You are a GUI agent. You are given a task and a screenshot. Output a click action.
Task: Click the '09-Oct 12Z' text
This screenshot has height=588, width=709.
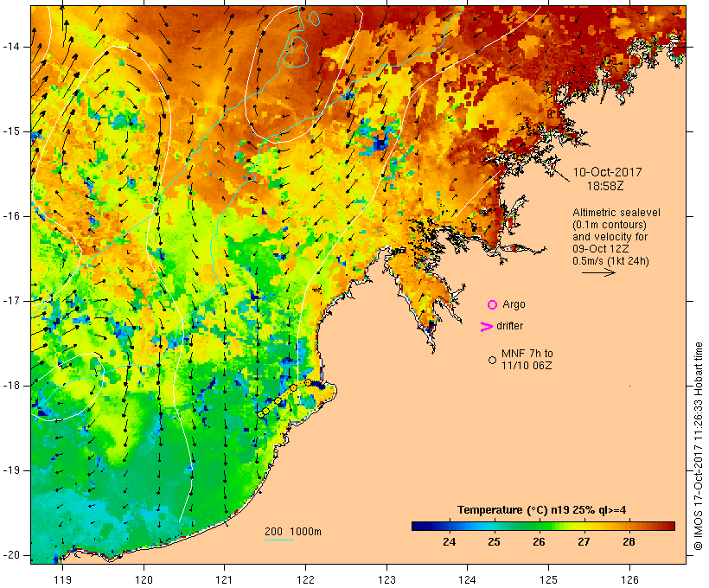(600, 249)
